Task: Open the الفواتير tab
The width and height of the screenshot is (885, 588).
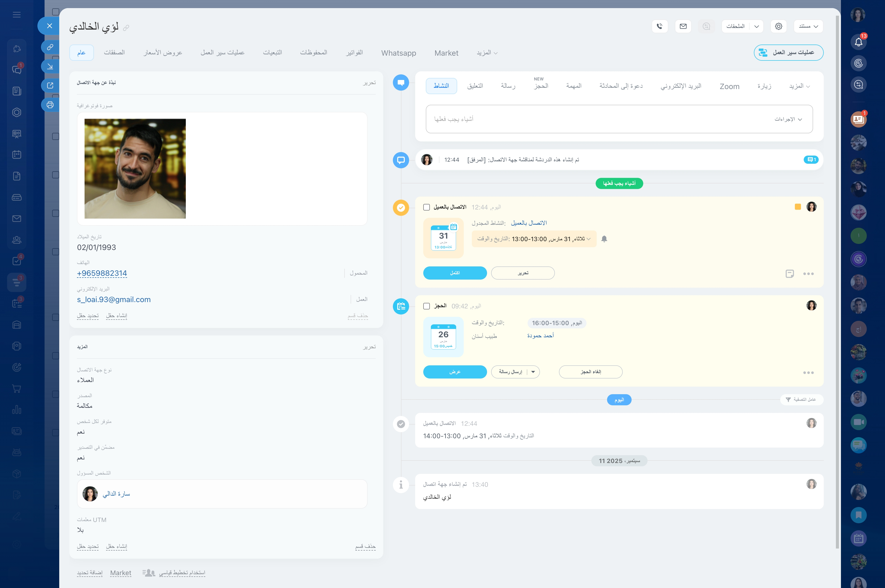Action: [354, 53]
